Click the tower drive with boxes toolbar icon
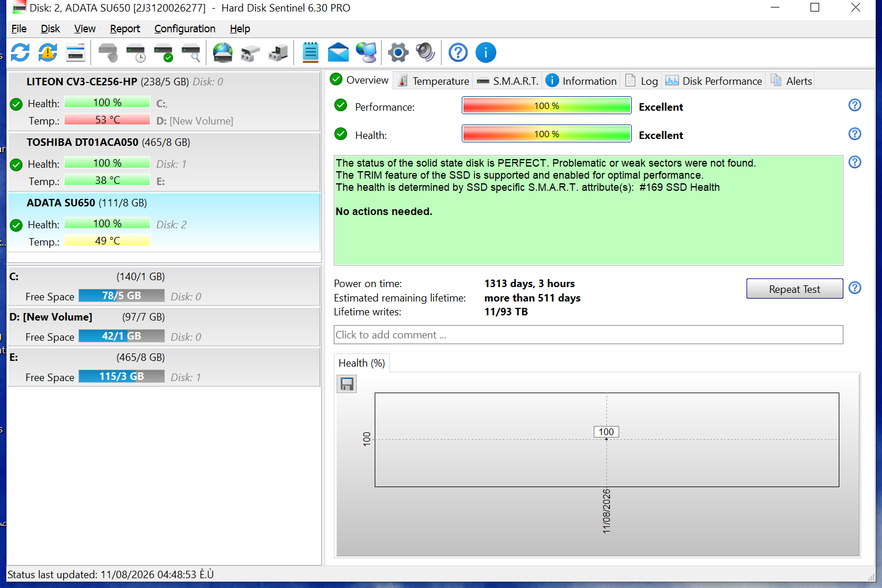The width and height of the screenshot is (882, 588). pos(278,52)
